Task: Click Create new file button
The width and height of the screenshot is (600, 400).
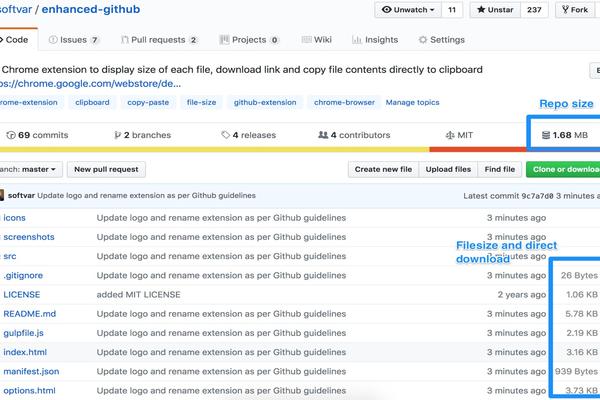Action: 383,169
